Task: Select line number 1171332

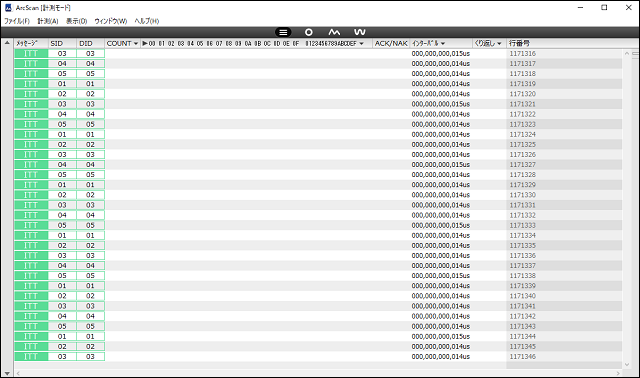Action: tap(522, 215)
